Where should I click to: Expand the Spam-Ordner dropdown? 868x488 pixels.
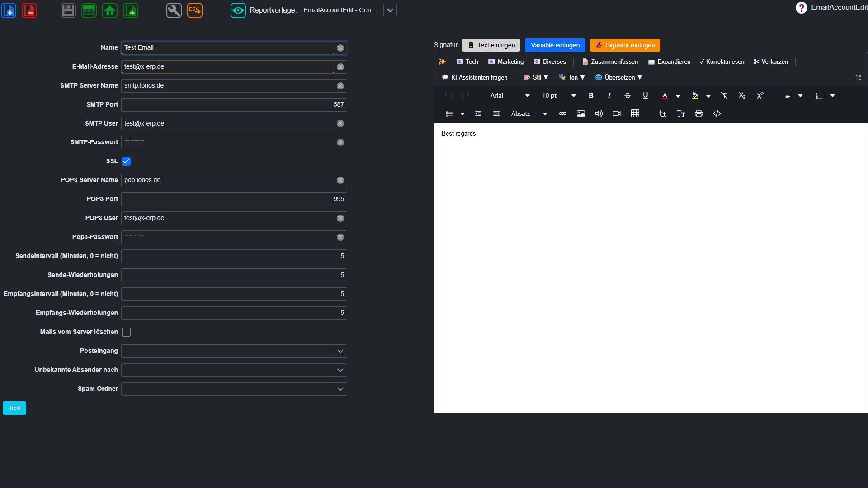[340, 389]
